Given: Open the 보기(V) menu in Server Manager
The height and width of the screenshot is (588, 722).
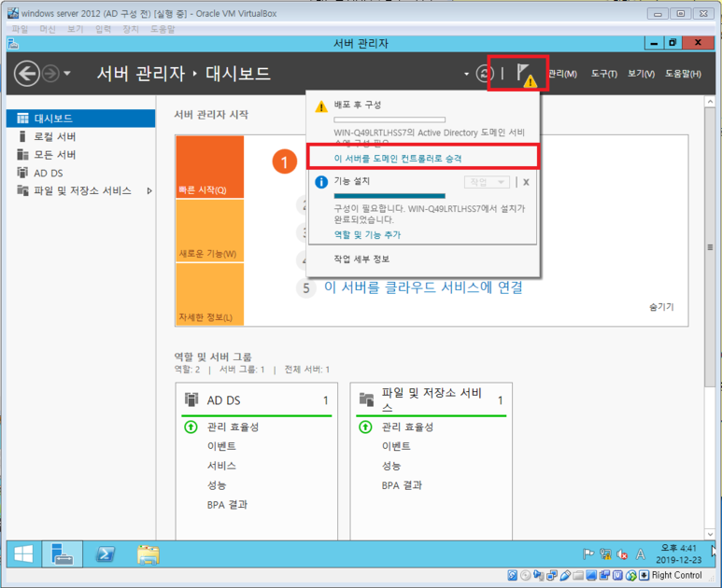Looking at the screenshot, I should coord(641,74).
